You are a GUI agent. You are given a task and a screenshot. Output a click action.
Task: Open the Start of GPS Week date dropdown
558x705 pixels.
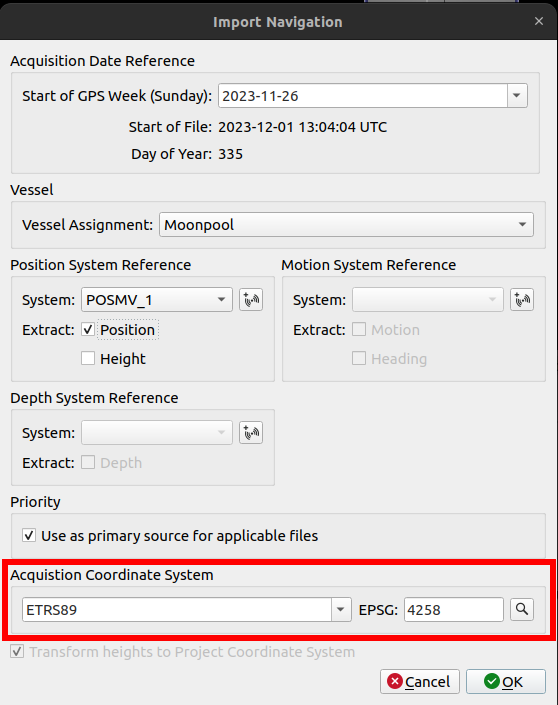pyautogui.click(x=517, y=95)
